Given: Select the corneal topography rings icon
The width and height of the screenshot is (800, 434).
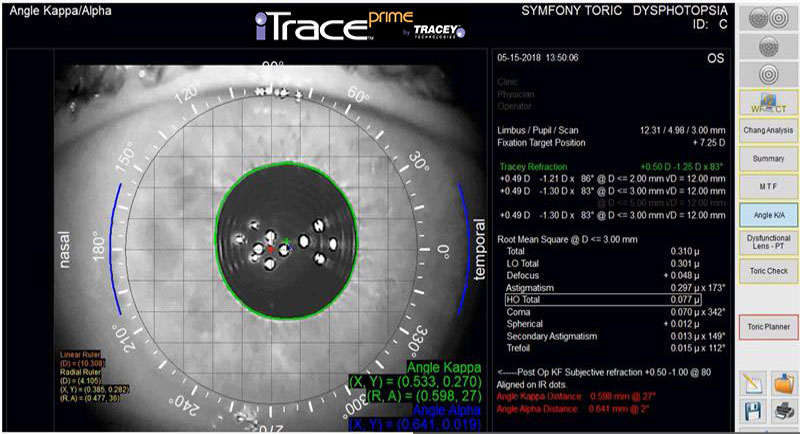Looking at the screenshot, I should click(768, 74).
